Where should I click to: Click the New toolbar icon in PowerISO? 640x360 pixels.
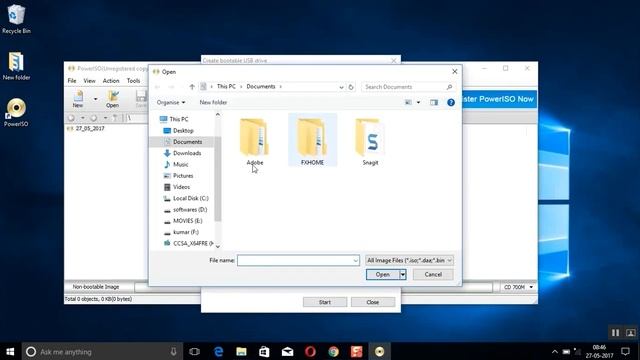coord(78,99)
